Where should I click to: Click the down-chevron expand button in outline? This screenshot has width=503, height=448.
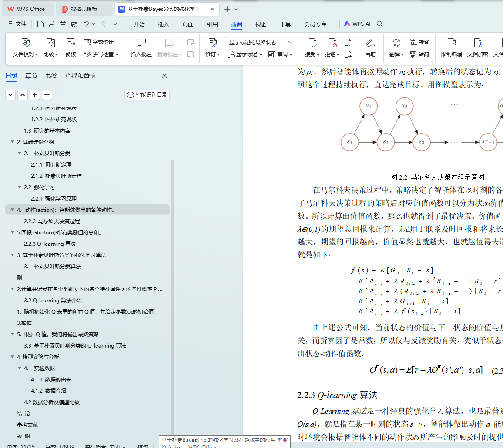pyautogui.click(x=10, y=95)
